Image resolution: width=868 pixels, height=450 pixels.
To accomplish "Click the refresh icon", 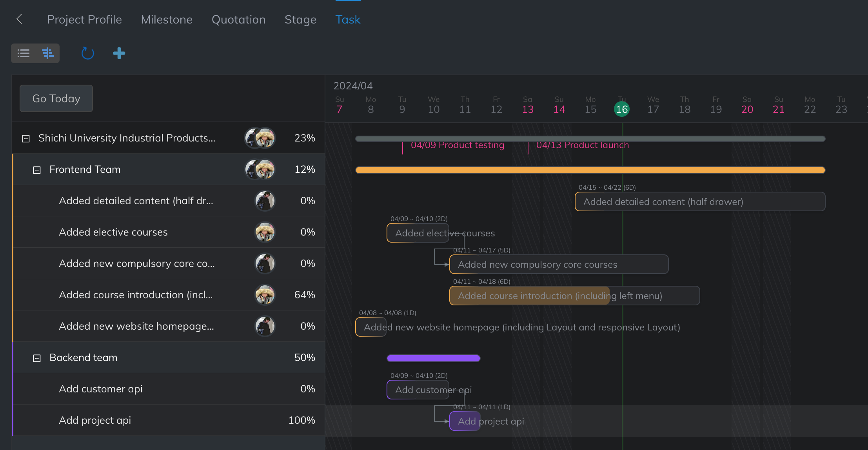I will [87, 53].
